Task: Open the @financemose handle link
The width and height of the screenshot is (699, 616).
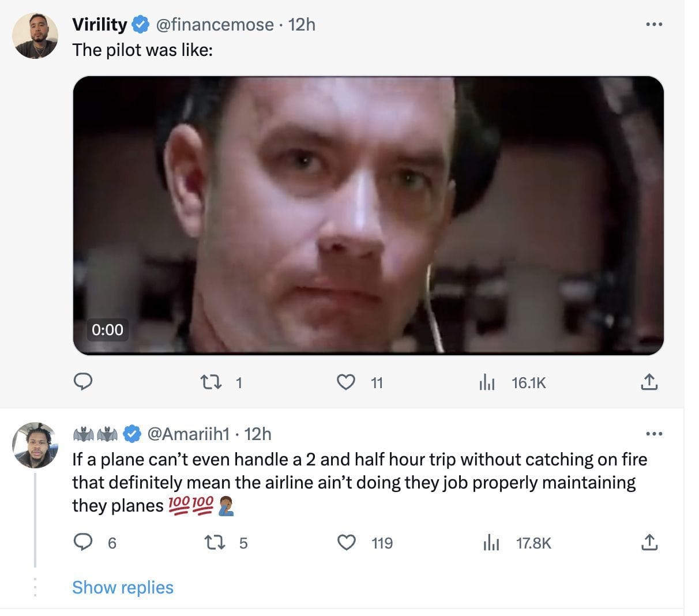Action: click(x=215, y=24)
